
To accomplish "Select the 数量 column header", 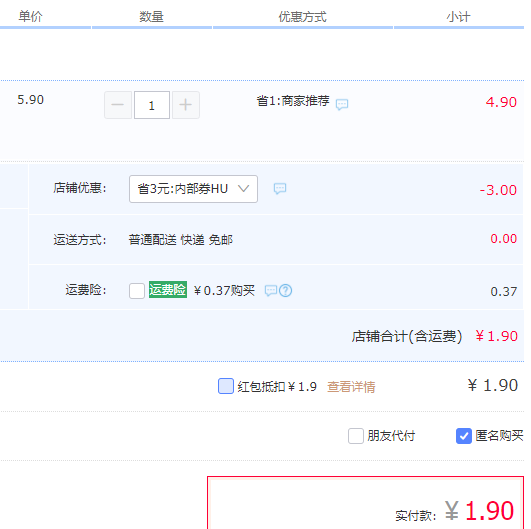I will tap(151, 17).
